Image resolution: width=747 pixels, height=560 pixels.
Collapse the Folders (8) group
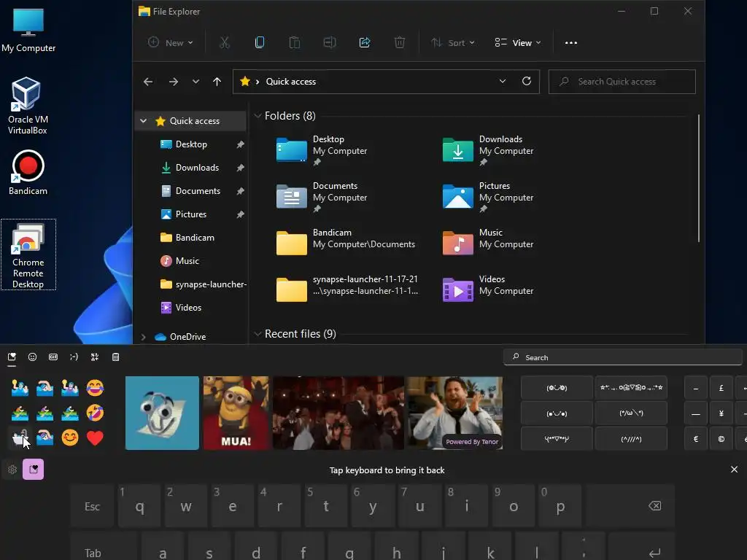[x=258, y=116]
